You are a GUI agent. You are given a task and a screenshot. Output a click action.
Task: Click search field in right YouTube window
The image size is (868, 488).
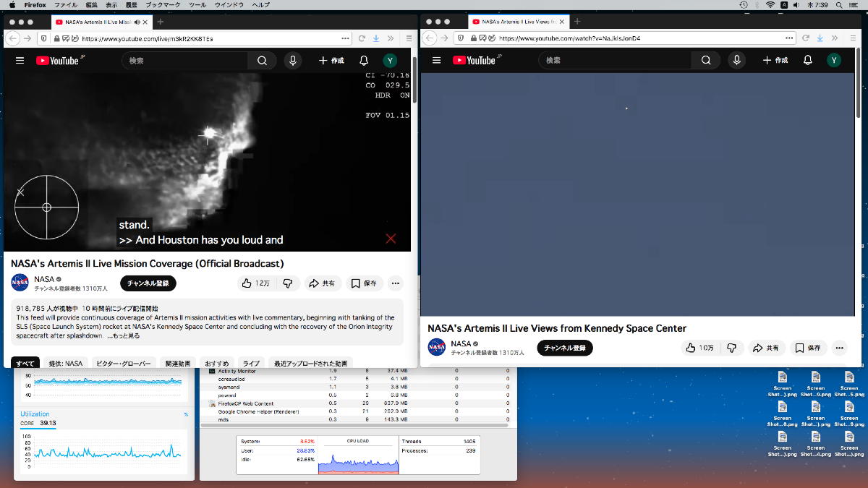click(616, 61)
